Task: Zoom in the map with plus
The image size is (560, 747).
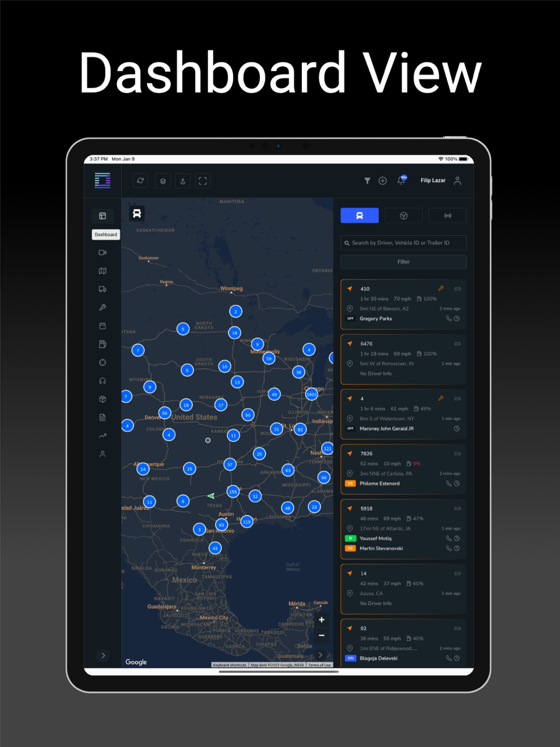Action: click(321, 619)
